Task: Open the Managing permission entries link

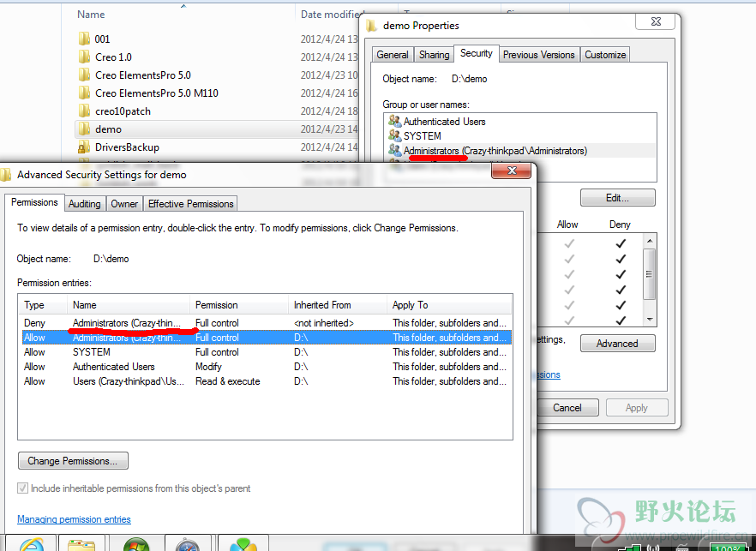Action: pyautogui.click(x=74, y=519)
